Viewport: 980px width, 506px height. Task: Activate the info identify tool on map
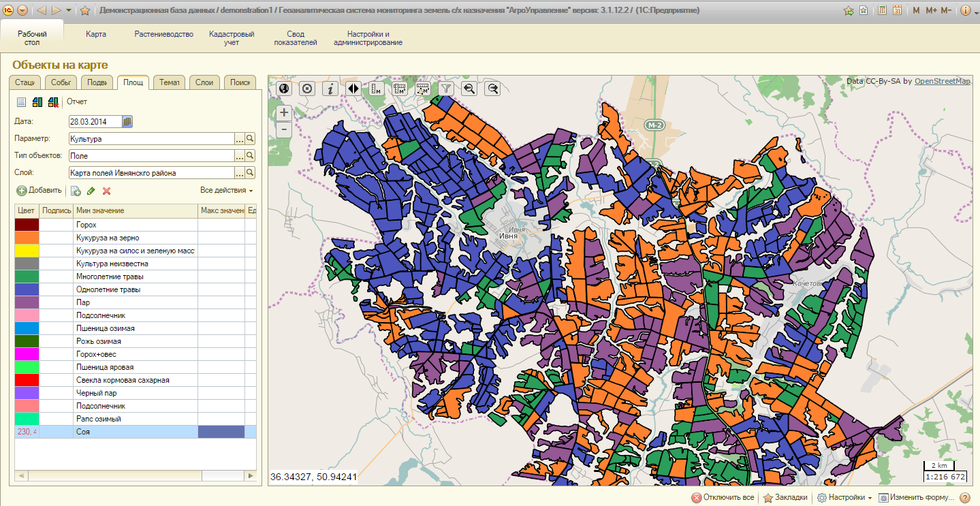(x=330, y=89)
